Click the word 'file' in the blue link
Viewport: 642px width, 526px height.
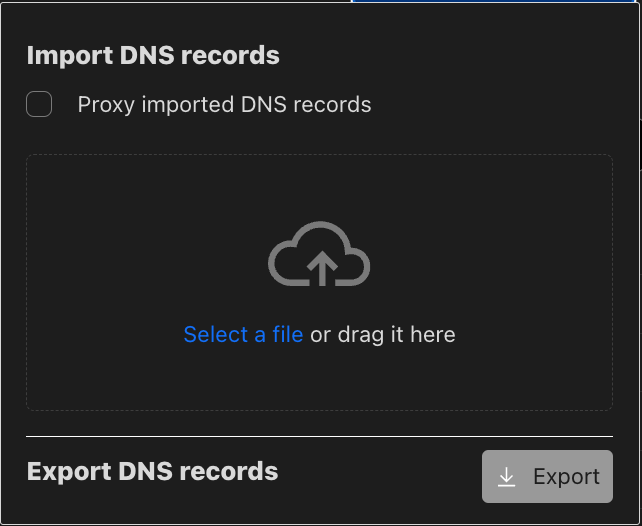pyautogui.click(x=288, y=334)
